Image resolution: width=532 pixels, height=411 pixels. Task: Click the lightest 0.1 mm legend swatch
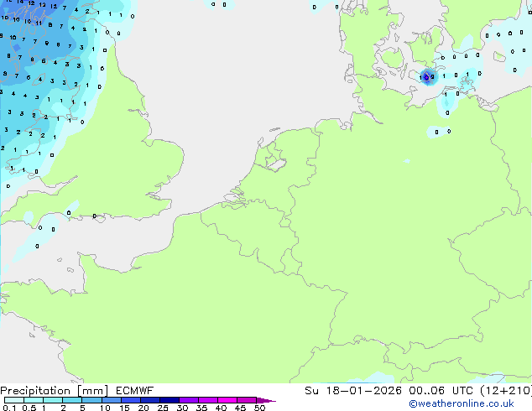[14, 400]
